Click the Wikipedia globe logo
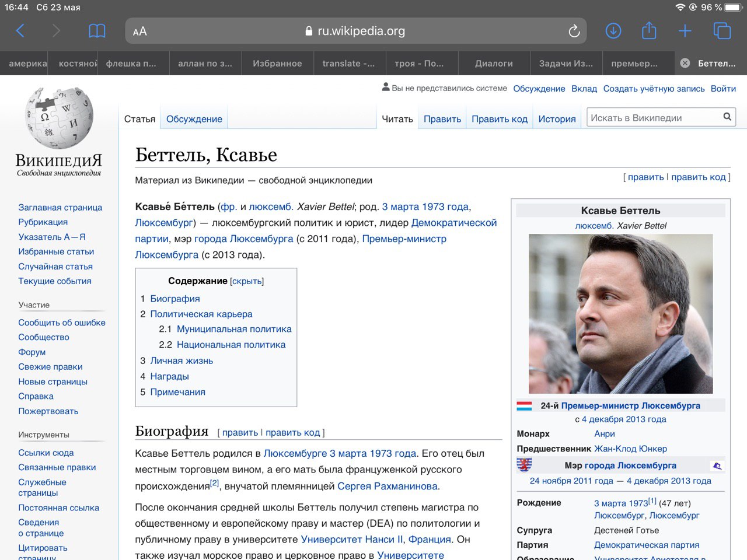The height and width of the screenshot is (560, 747). point(59,117)
